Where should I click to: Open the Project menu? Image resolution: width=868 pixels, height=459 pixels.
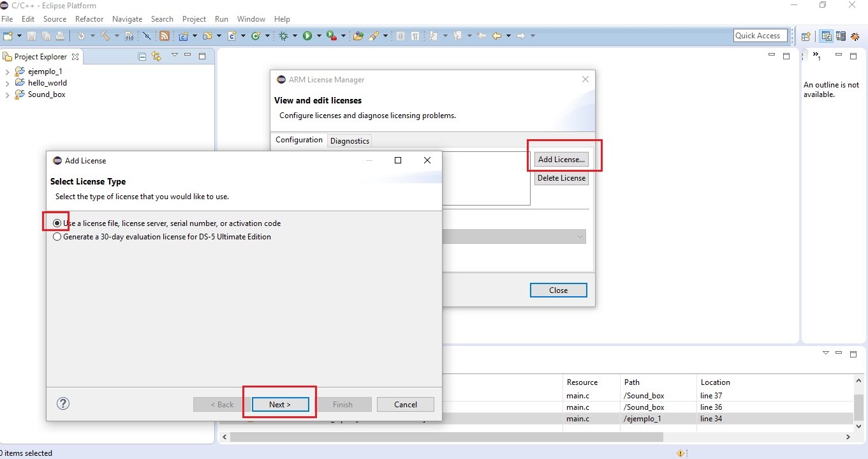[x=194, y=19]
